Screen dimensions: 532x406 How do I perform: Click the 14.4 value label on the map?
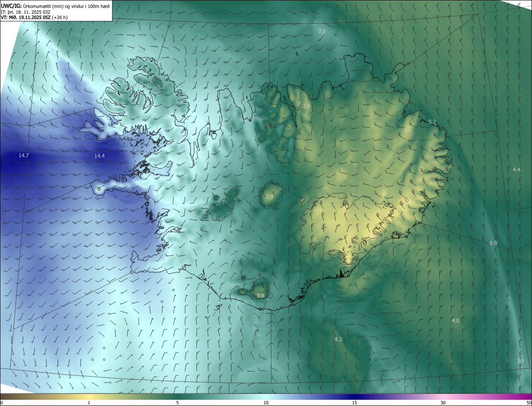tap(99, 156)
